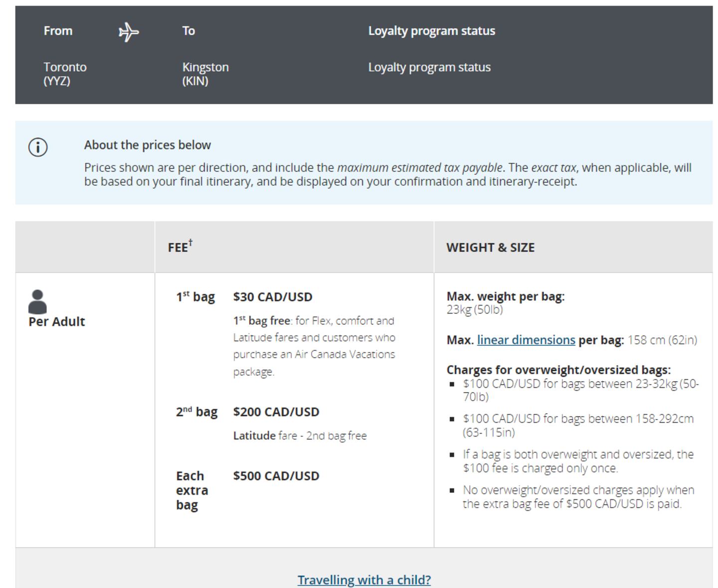Click the Each extra bag label

[x=192, y=490]
